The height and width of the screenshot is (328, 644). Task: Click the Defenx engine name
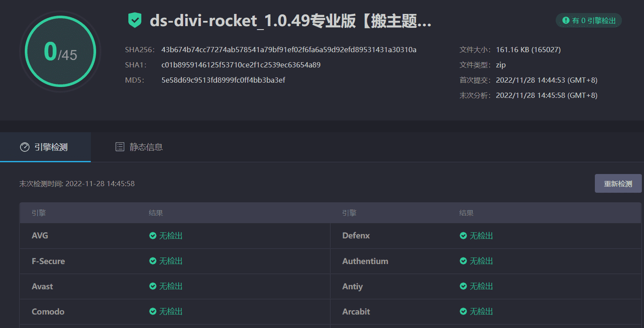click(356, 236)
